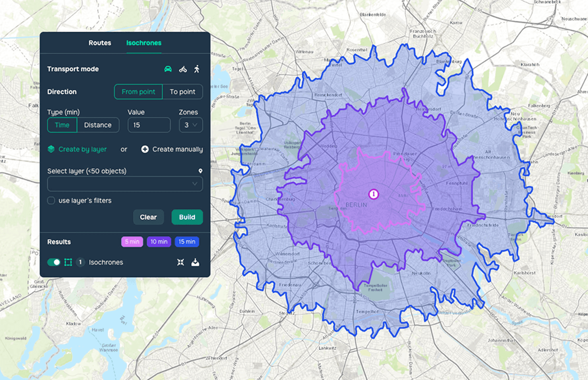588x380 pixels.
Task: Zoom to isochrones extent icon
Action: [x=181, y=262]
